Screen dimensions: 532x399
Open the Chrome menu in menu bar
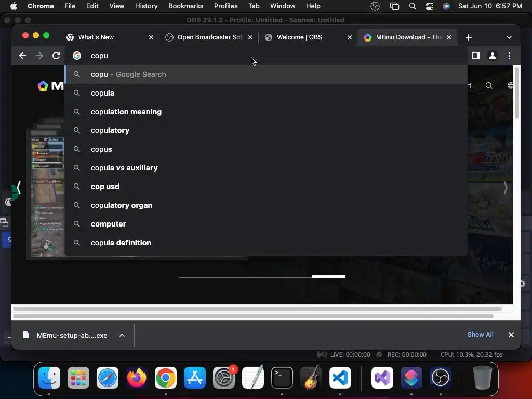(41, 6)
